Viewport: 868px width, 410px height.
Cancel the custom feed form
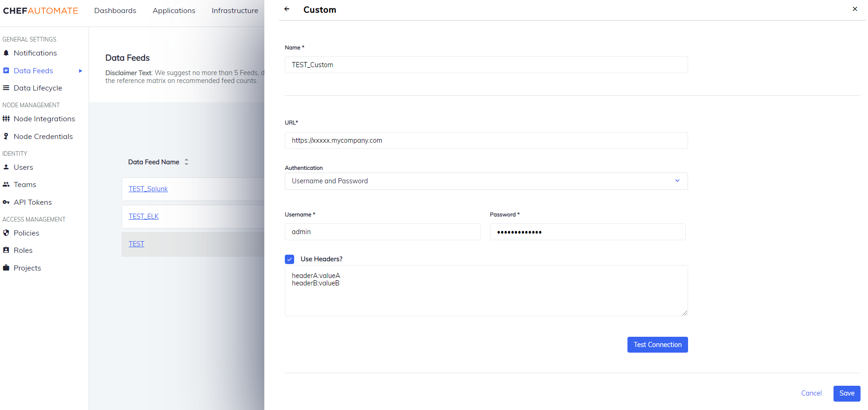[811, 394]
